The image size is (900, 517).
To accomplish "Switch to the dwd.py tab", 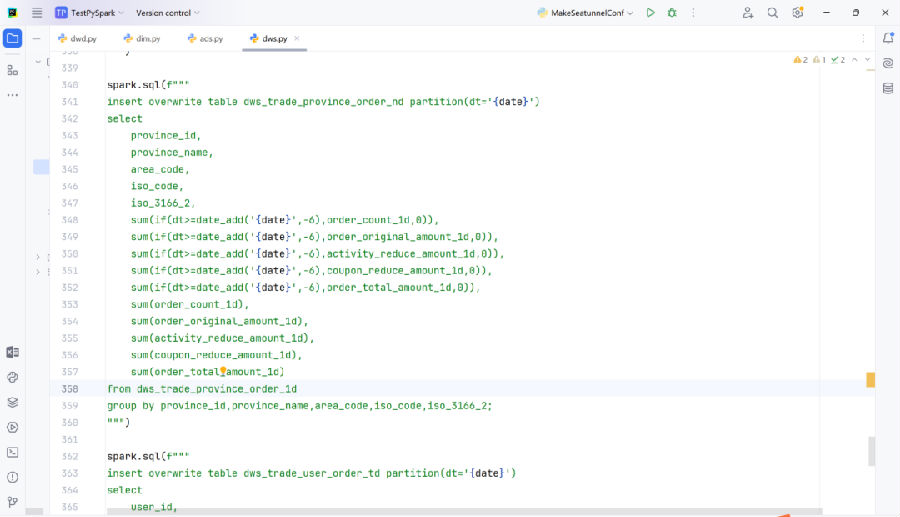I will [83, 39].
